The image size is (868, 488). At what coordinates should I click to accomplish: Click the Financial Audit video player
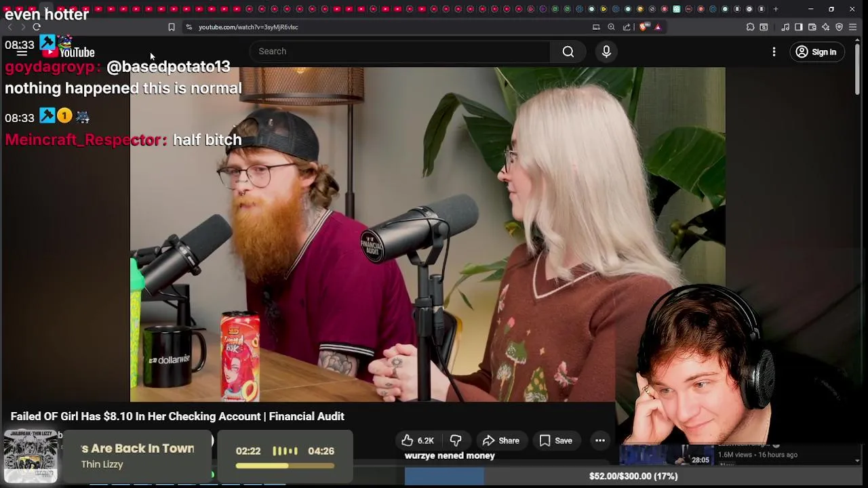427,235
